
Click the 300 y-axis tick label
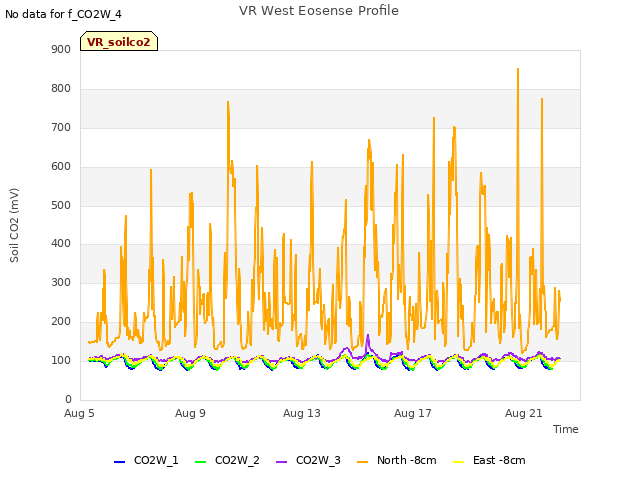point(61,282)
